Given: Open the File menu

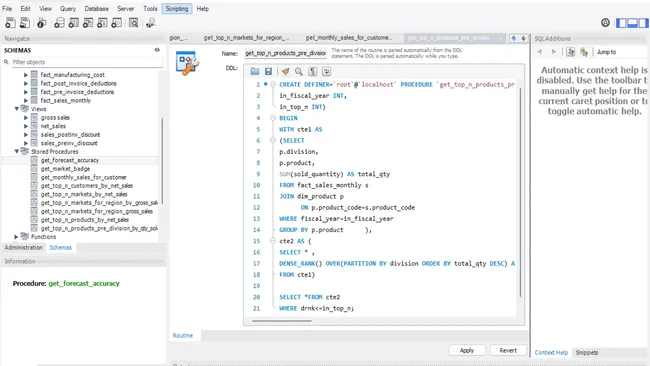Looking at the screenshot, I should [x=7, y=8].
